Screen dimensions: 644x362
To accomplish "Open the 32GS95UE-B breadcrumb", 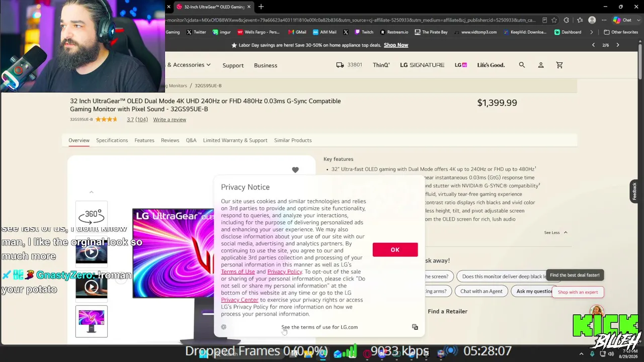I will (208, 85).
